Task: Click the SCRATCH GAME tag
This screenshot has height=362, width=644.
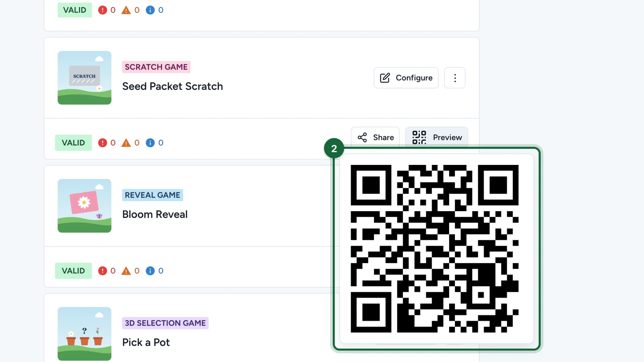Action: click(x=156, y=67)
